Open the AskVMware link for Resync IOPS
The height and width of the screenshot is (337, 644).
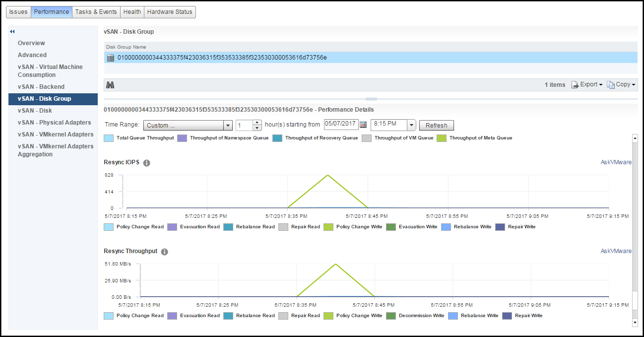click(616, 162)
